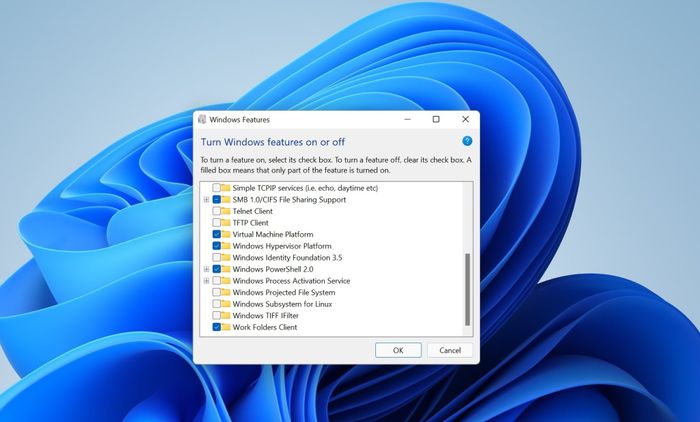This screenshot has height=422, width=700.
Task: Click the SMB 1.0/CIFS folder icon
Action: [226, 199]
